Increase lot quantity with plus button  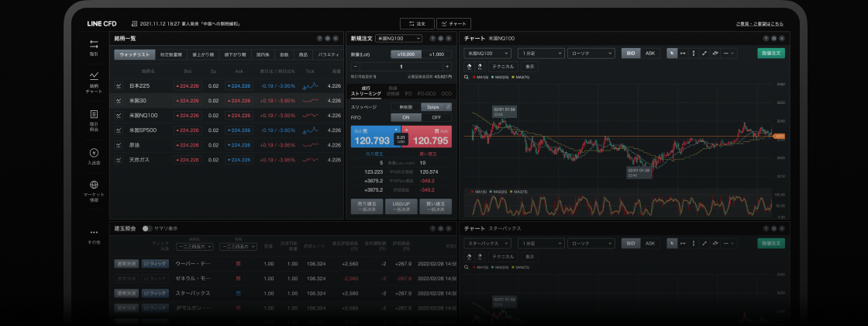pyautogui.click(x=447, y=66)
